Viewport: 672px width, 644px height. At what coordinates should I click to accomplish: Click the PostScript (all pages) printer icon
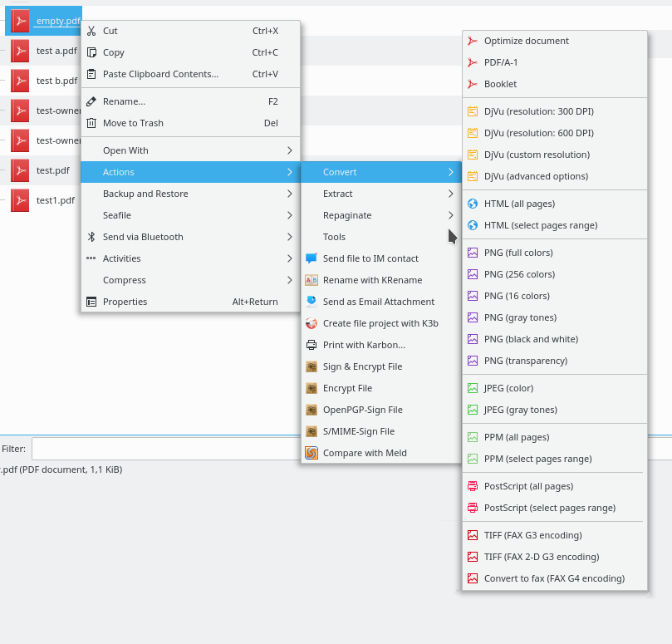pyautogui.click(x=473, y=486)
